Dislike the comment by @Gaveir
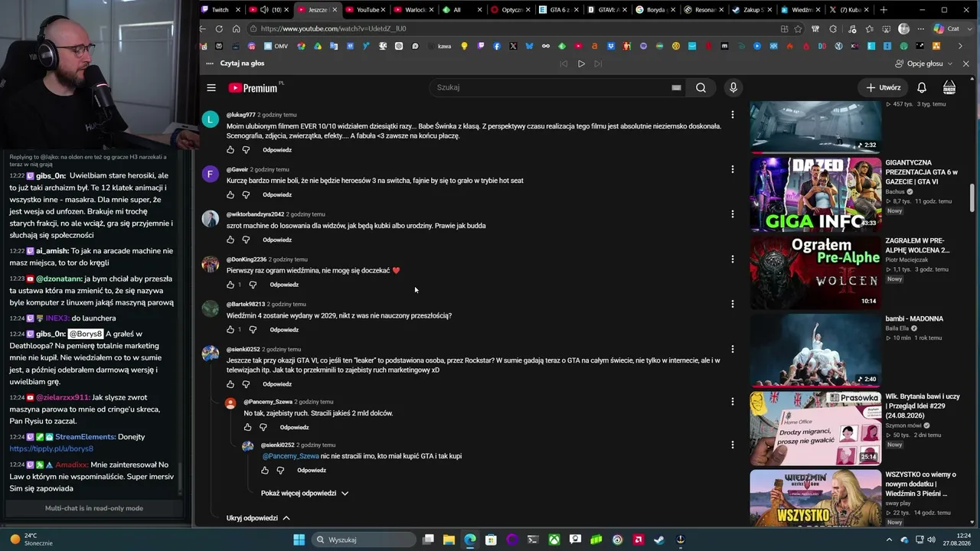Viewport: 980px width, 551px height. click(246, 195)
